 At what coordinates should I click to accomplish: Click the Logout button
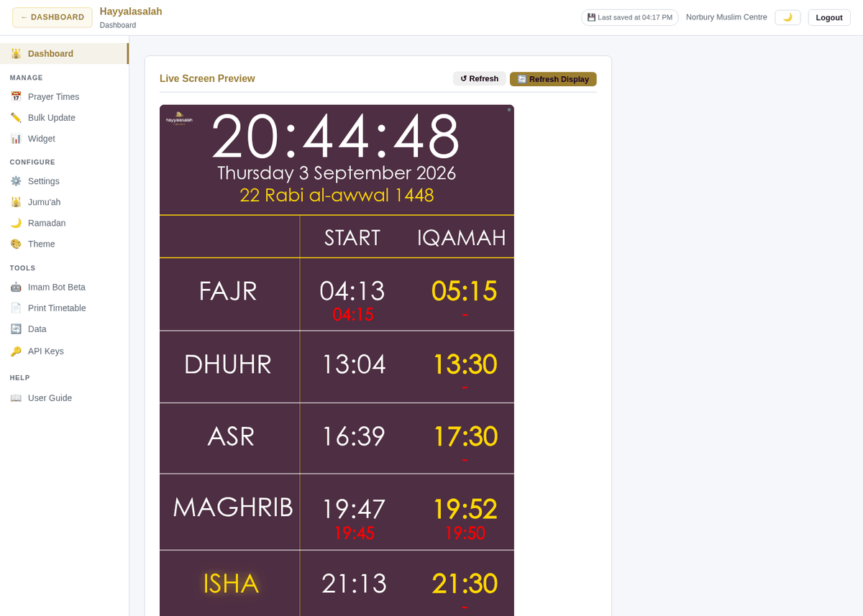[x=829, y=17]
